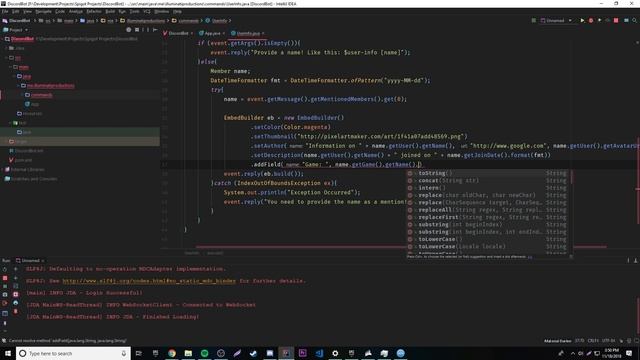This screenshot has width=640, height=360.
Task: Open Task View on the taskbar
Action: [139, 353]
